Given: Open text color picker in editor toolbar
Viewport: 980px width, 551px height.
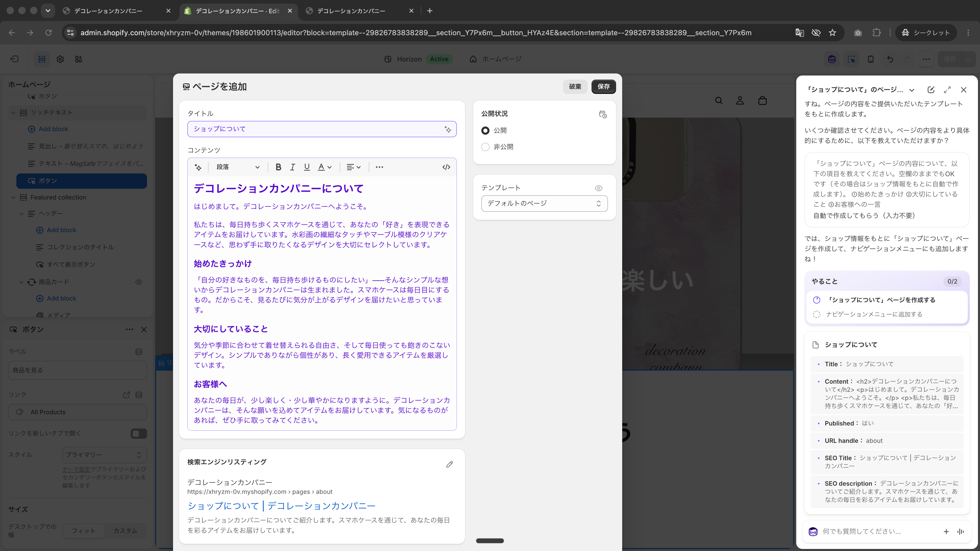Looking at the screenshot, I should (x=325, y=167).
